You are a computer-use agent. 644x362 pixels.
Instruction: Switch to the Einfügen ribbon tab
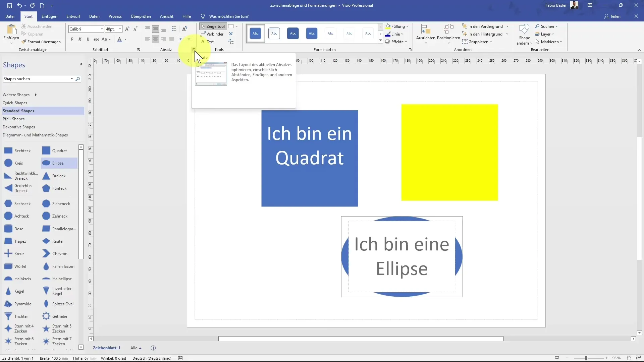(49, 16)
